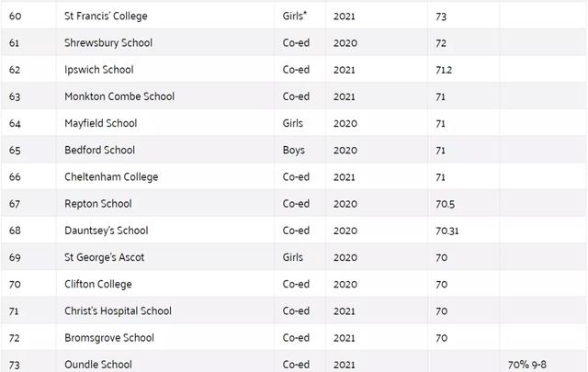Click the St Francis' College school name
This screenshot has width=588, height=372.
click(x=106, y=17)
